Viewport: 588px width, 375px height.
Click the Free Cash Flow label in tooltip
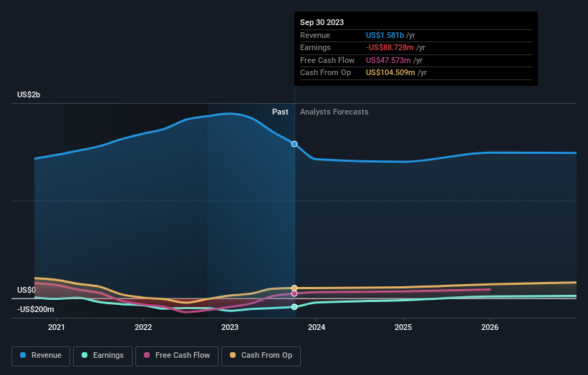[x=327, y=60]
